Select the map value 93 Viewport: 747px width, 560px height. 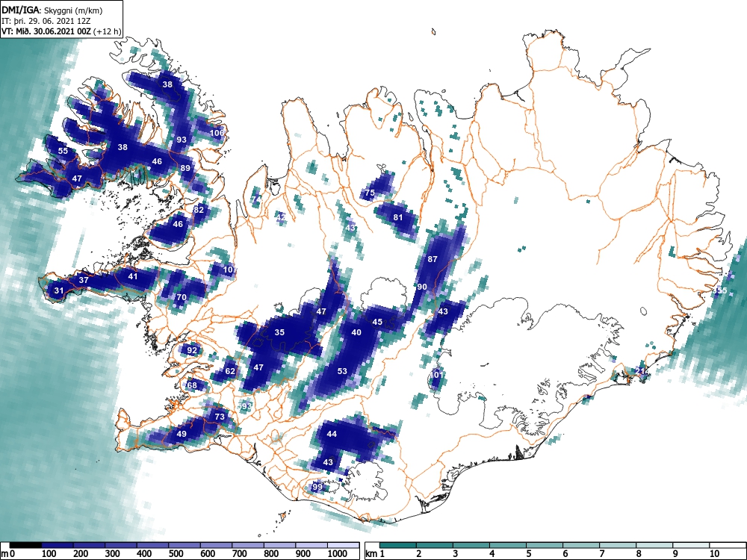pyautogui.click(x=182, y=140)
